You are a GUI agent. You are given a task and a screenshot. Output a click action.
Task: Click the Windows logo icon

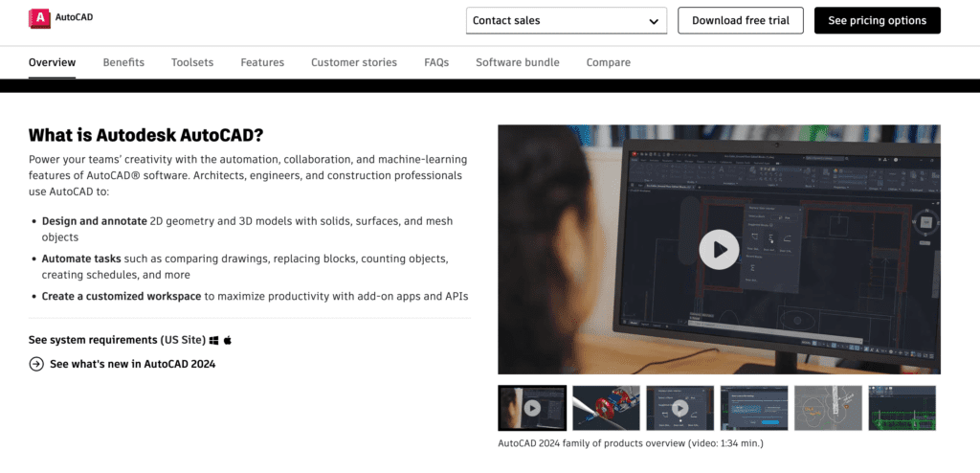click(x=214, y=340)
